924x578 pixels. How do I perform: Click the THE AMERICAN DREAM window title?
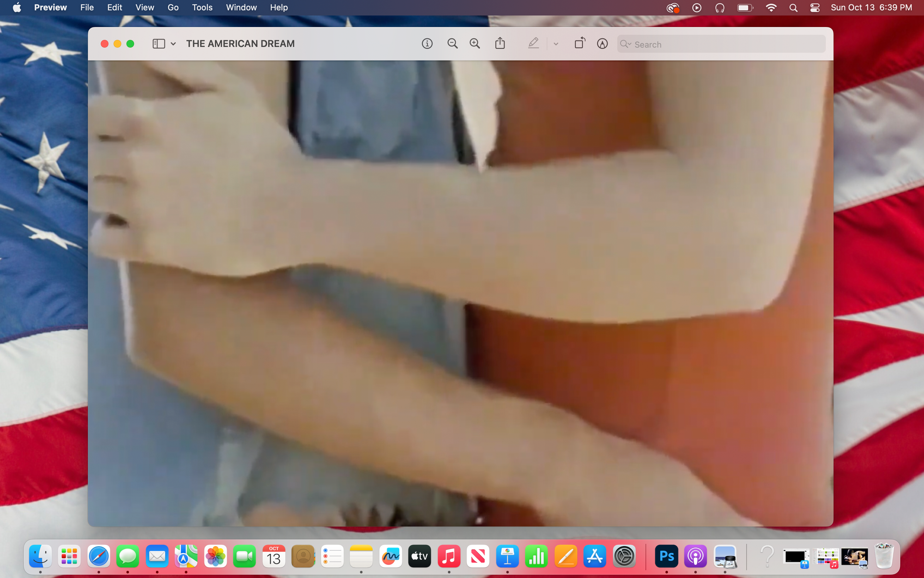point(240,44)
